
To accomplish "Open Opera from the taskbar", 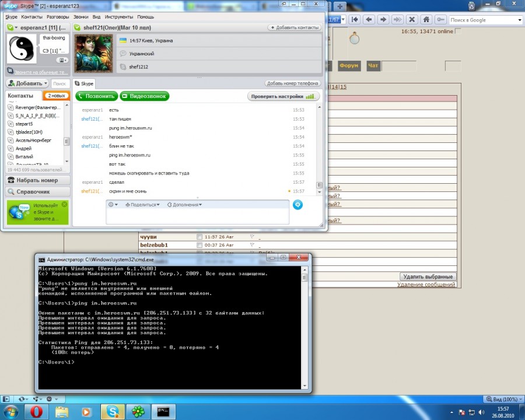I will (36, 412).
